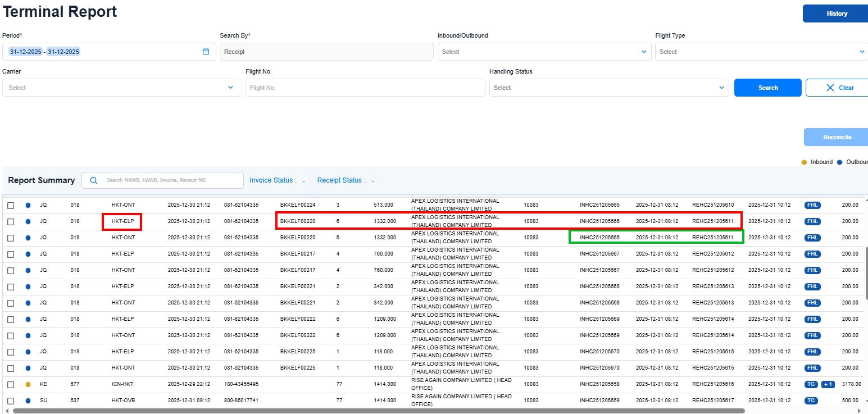Select the checkbox for the SU 637 row
Image resolution: width=868 pixels, height=414 pixels.
(x=11, y=401)
